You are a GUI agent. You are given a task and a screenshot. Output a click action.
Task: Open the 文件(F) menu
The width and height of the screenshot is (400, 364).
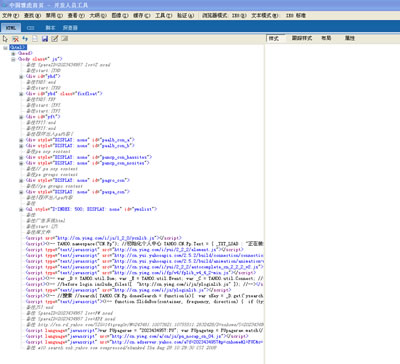tap(11, 15)
